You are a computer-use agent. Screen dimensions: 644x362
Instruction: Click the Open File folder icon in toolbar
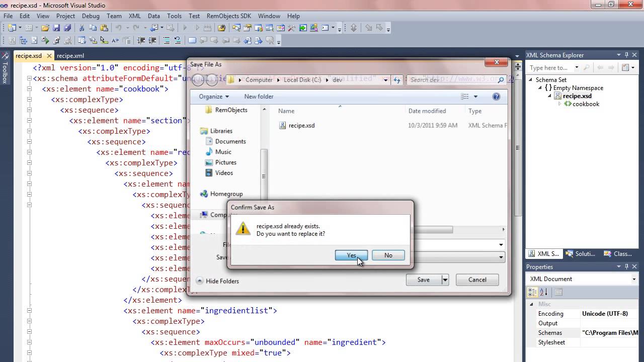click(45, 28)
